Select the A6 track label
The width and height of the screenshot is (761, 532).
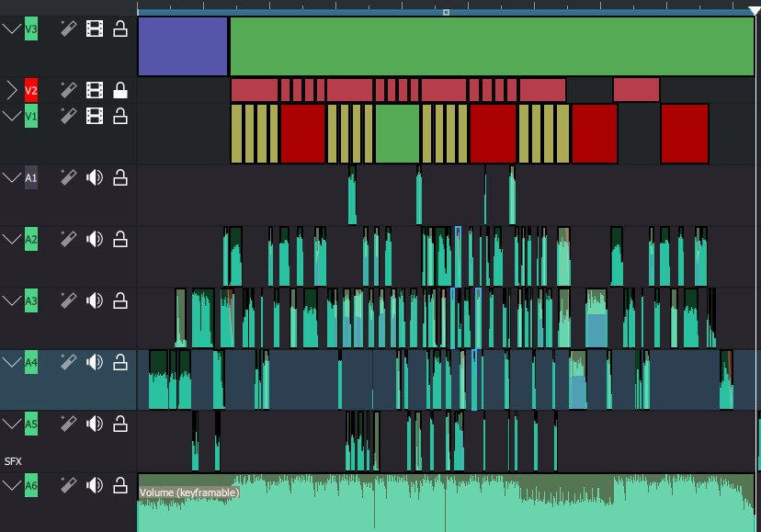pyautogui.click(x=31, y=485)
